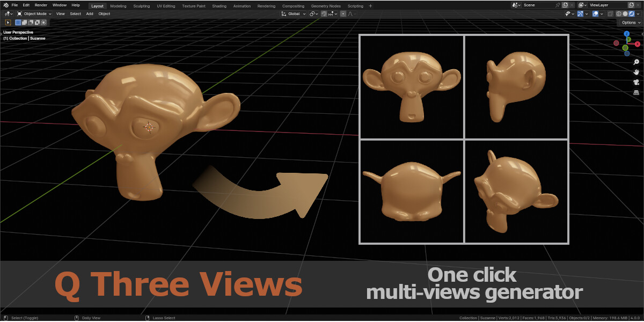644x322 pixels.
Task: Click the zoom magnifier icon in viewport sidebar
Action: click(636, 62)
